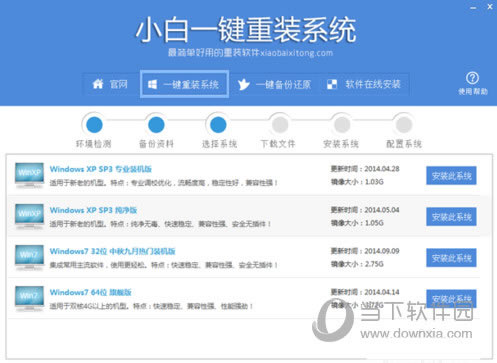497x363 pixels.
Task: Click the WinXP monitor icon for 专业装机版
Action: click(29, 175)
